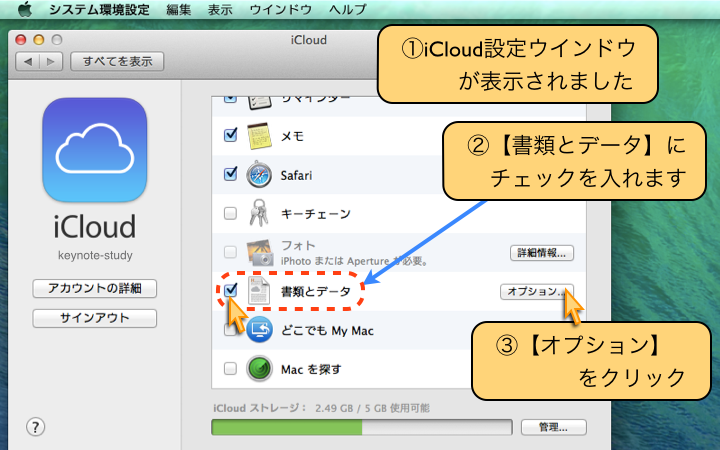720x450 pixels.
Task: Click the オプション... button
Action: (536, 292)
